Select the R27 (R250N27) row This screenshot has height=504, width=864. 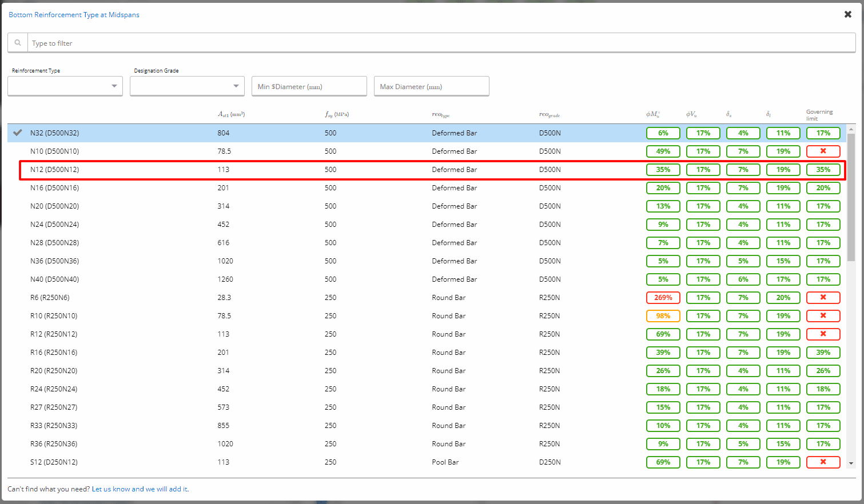tap(427, 407)
